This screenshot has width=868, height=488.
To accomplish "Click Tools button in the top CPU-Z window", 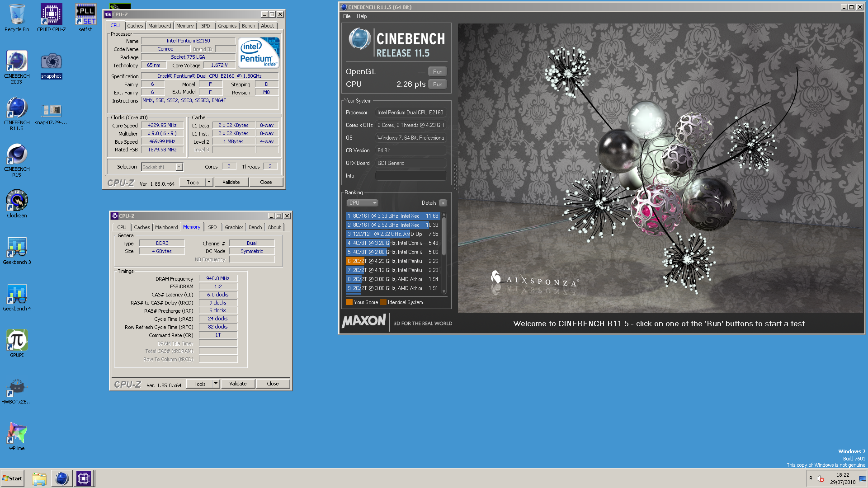I will (x=193, y=182).
